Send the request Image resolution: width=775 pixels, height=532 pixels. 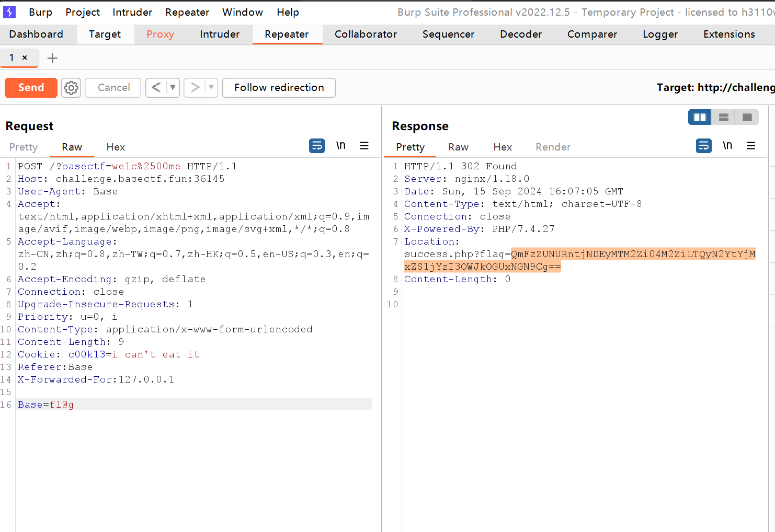31,88
